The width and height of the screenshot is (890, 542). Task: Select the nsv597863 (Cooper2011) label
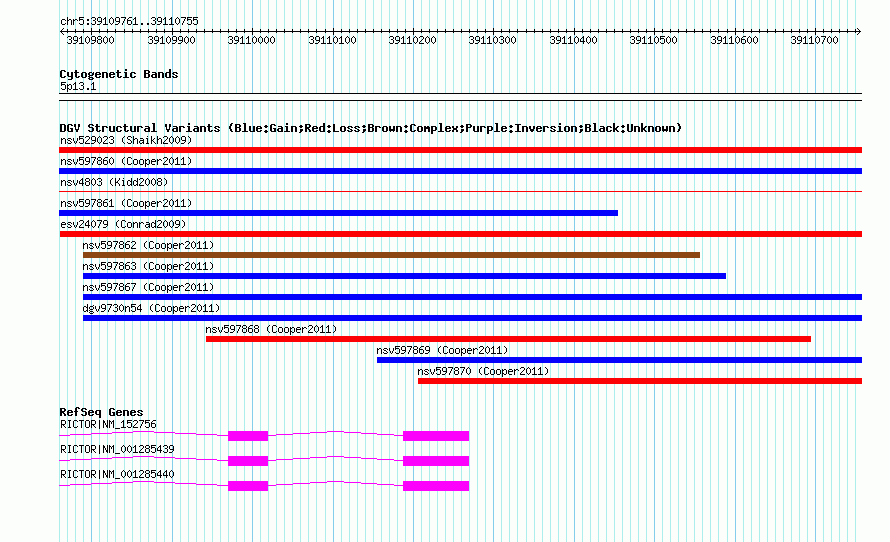pos(148,266)
